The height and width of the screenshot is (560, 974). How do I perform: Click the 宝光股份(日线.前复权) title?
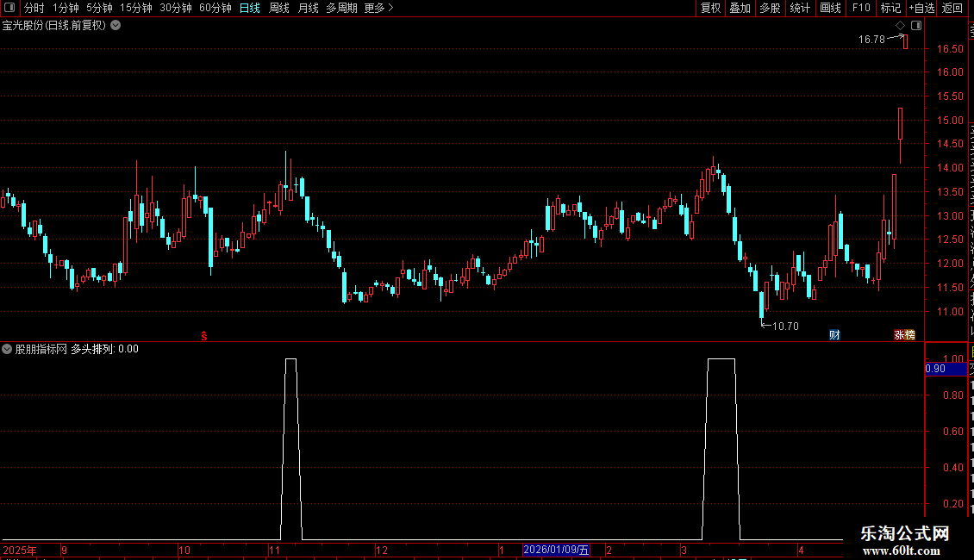coord(54,26)
